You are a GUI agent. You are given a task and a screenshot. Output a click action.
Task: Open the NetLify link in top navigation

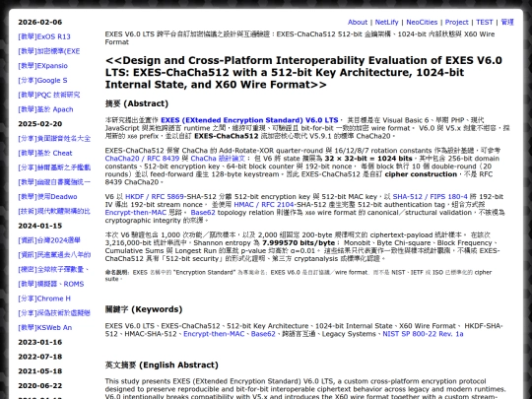click(x=386, y=22)
